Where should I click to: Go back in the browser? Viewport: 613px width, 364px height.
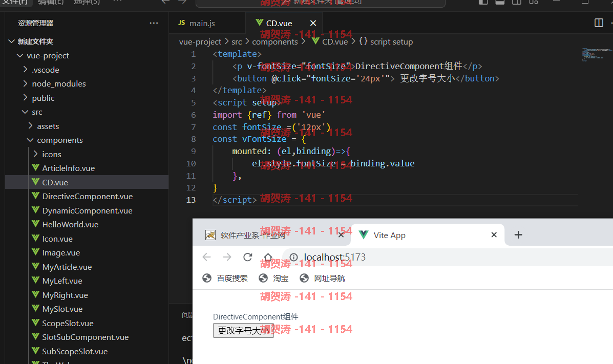pyautogui.click(x=206, y=257)
